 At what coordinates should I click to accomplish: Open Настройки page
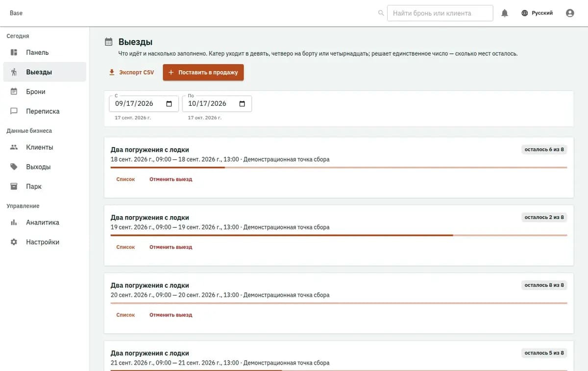click(x=45, y=242)
